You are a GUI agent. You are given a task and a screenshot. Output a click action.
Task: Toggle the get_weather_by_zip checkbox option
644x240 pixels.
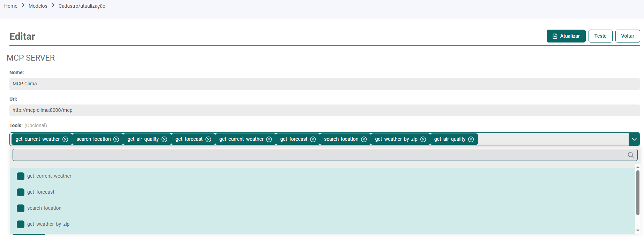pyautogui.click(x=21, y=224)
